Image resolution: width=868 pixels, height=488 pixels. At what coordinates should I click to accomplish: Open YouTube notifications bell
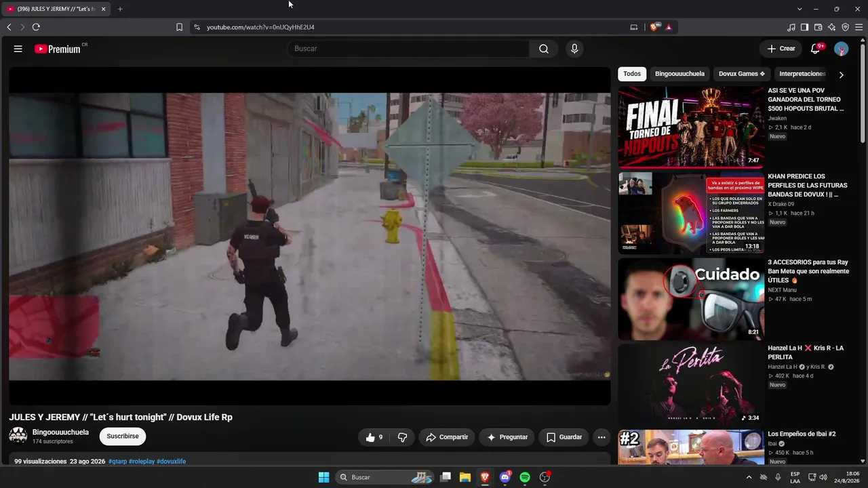[816, 49]
